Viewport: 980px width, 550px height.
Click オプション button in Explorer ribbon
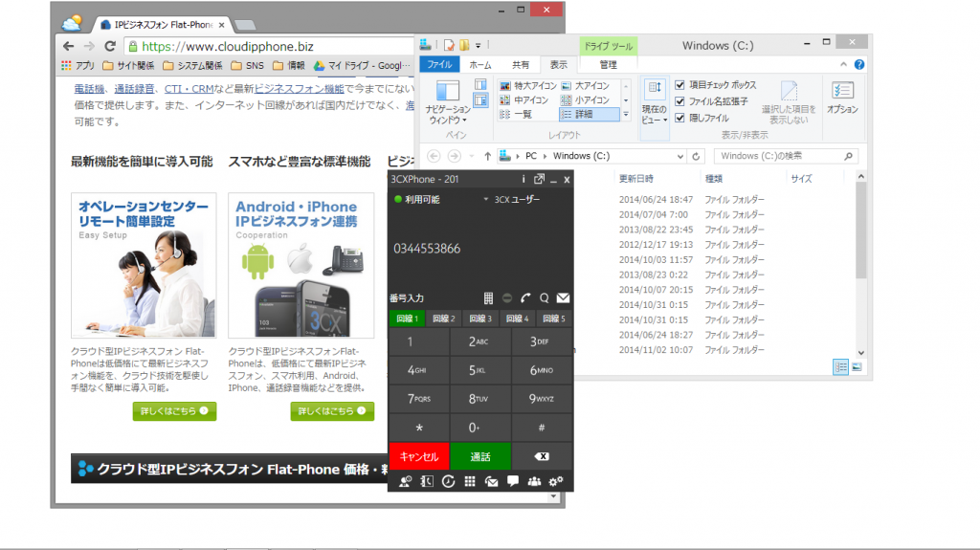[842, 99]
